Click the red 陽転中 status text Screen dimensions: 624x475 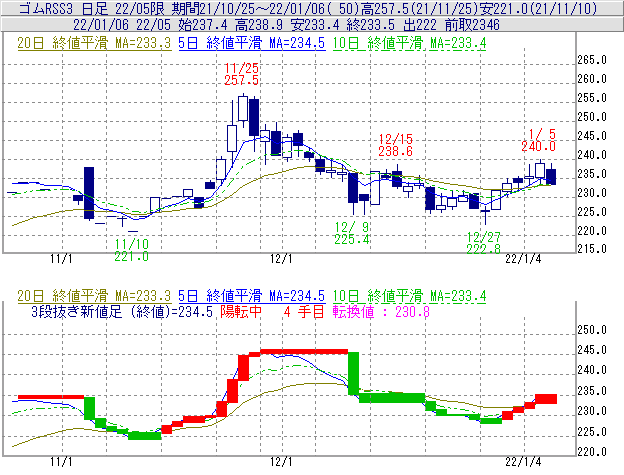pos(241,311)
